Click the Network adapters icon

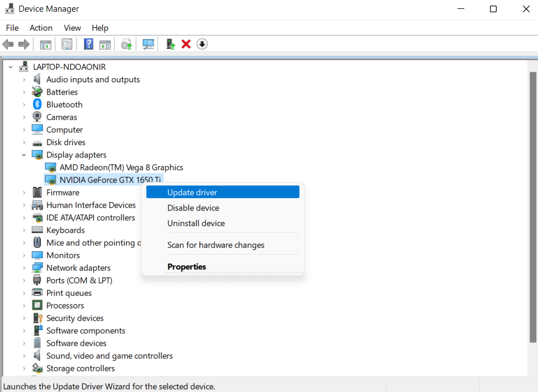(x=37, y=267)
